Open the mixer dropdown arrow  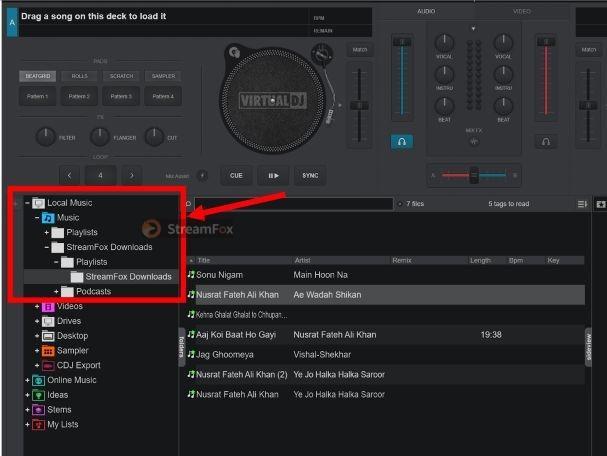473,29
